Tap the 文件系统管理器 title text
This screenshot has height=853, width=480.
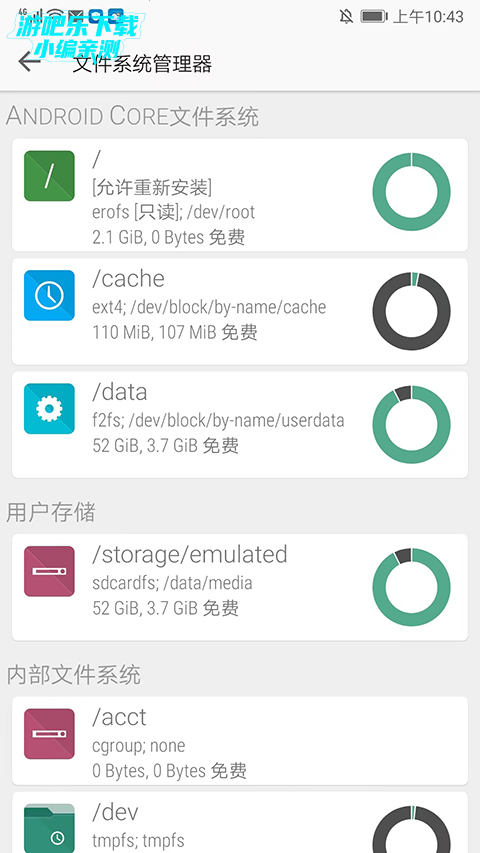click(143, 64)
